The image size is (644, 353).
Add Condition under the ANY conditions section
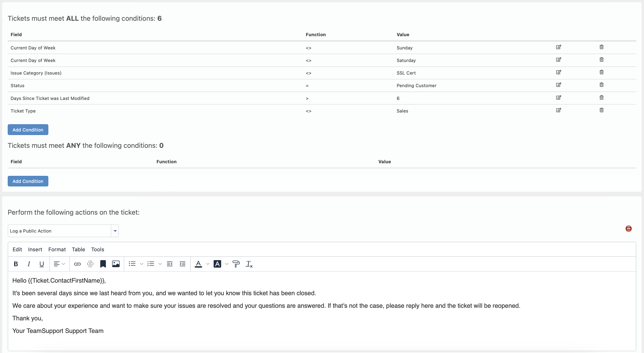28,181
